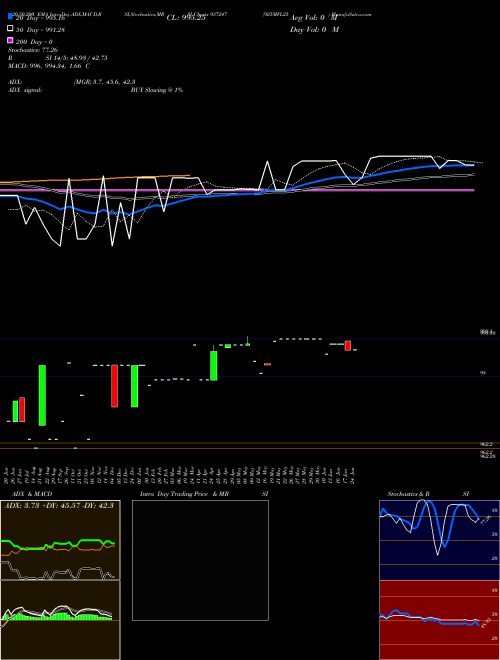Click the (MGR) 3.7, 45.6, 42.3 ADX values

click(104, 82)
